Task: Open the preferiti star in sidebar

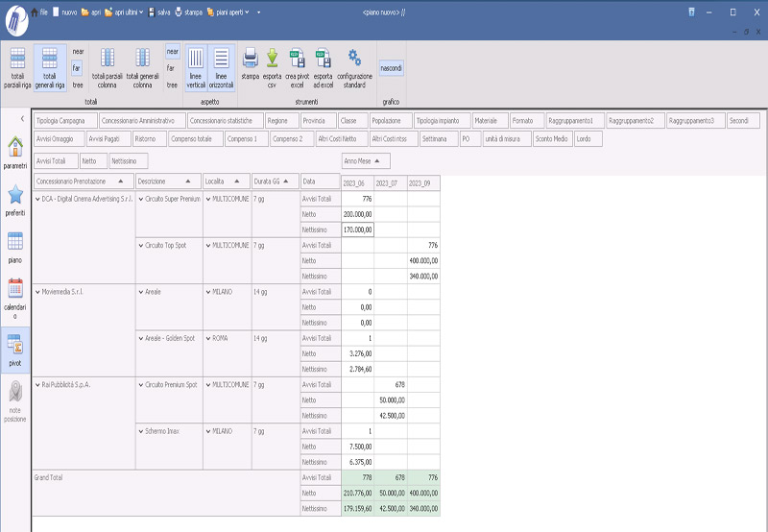Action: [15, 200]
